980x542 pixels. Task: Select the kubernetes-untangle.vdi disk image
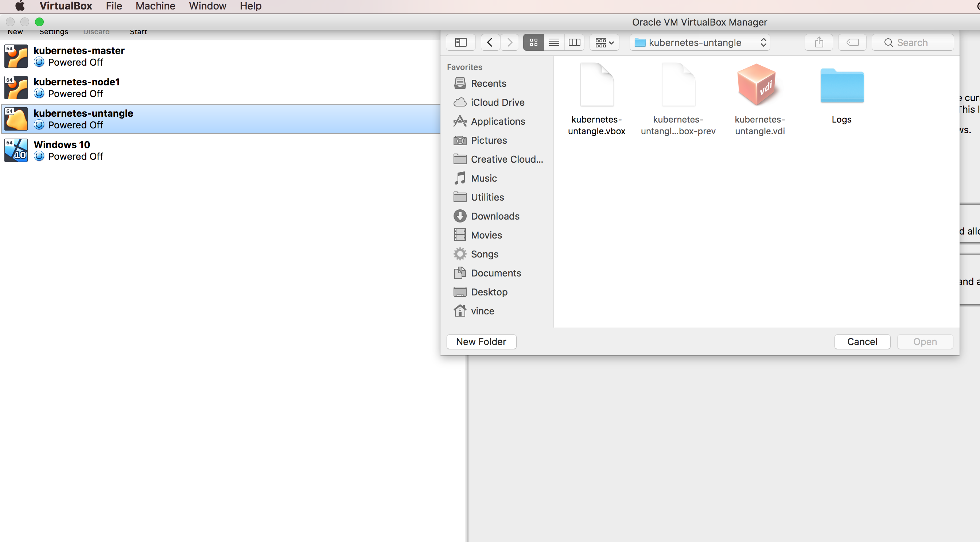coord(759,99)
